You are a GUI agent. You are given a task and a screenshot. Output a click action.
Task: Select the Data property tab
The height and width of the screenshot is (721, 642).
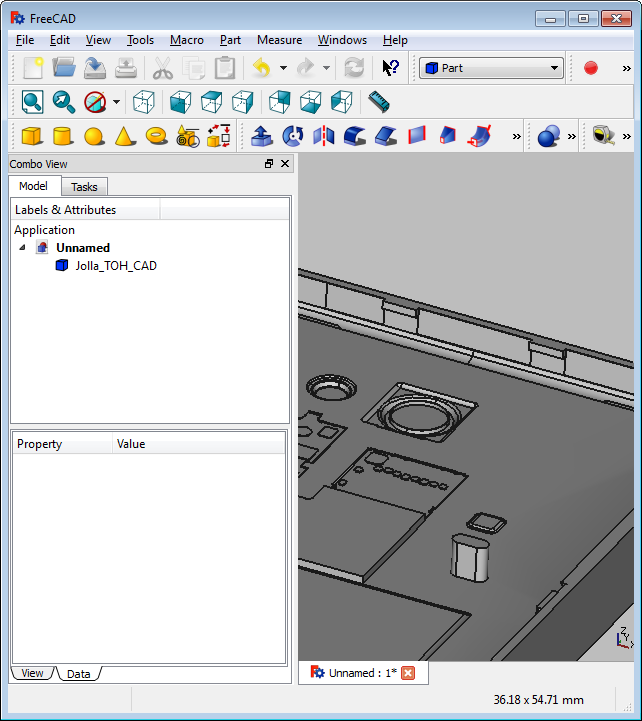[79, 674]
